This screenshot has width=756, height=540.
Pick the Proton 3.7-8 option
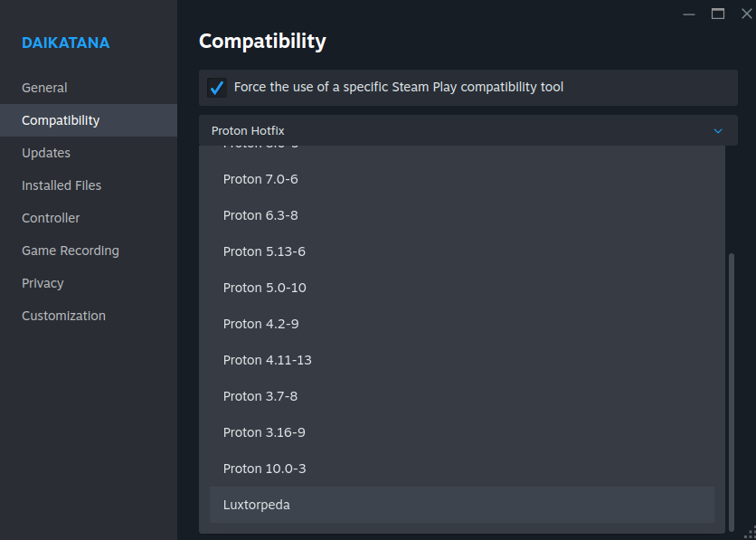260,396
